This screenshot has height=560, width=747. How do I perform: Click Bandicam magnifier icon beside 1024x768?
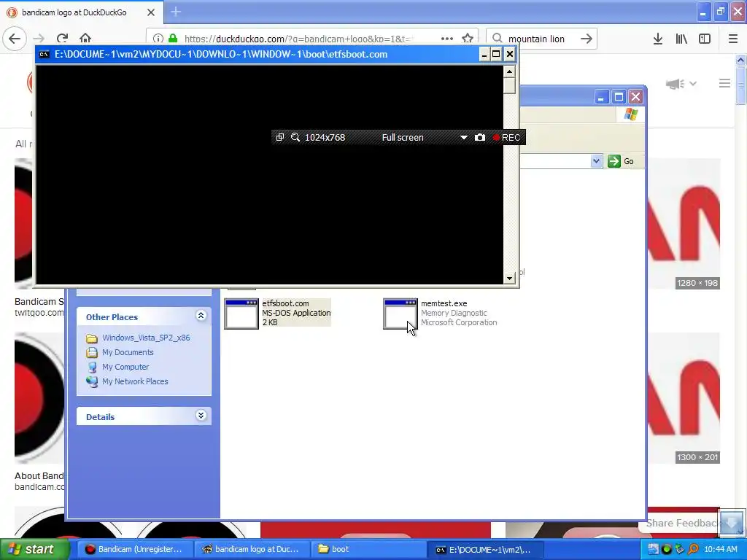tap(295, 137)
